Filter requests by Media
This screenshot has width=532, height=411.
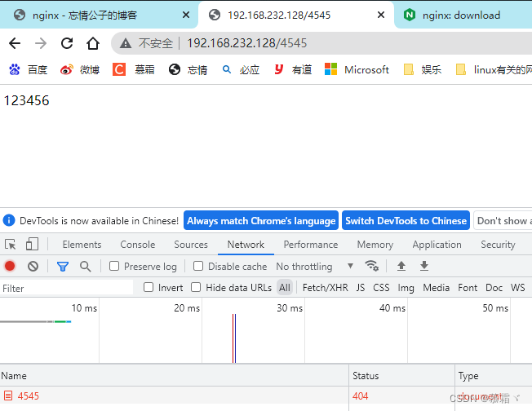pyautogui.click(x=436, y=288)
